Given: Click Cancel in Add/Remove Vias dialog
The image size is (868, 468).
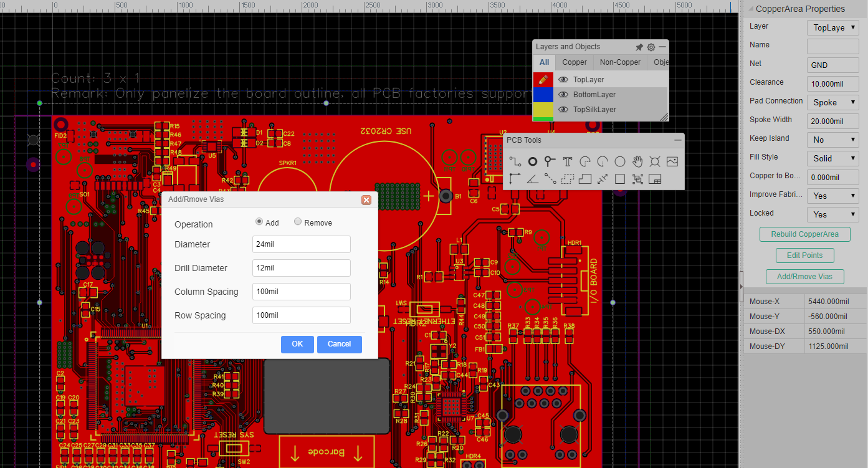Looking at the screenshot, I should 339,344.
